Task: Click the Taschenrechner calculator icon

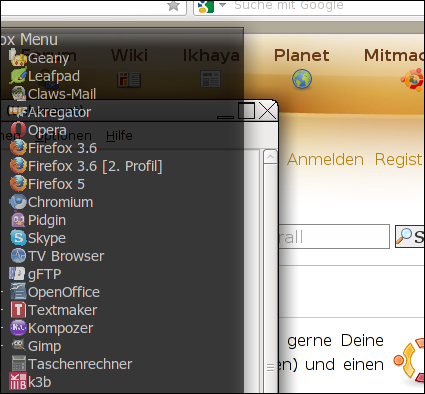Action: [x=19, y=364]
